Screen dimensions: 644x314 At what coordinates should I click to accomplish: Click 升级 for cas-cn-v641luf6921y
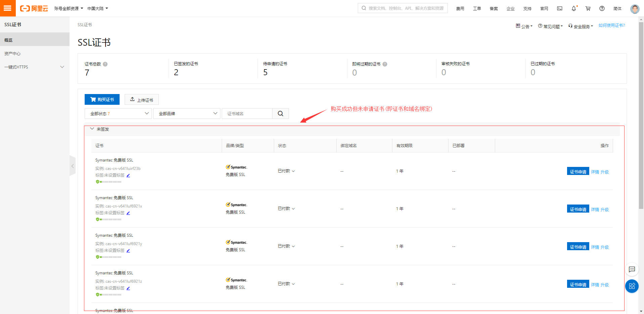[605, 247]
